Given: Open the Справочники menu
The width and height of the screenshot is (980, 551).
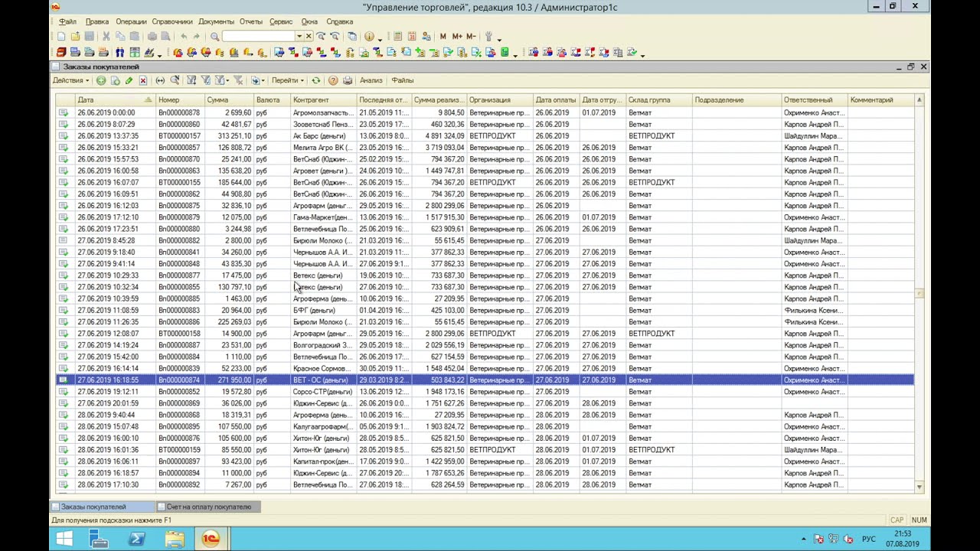Looking at the screenshot, I should (x=171, y=21).
